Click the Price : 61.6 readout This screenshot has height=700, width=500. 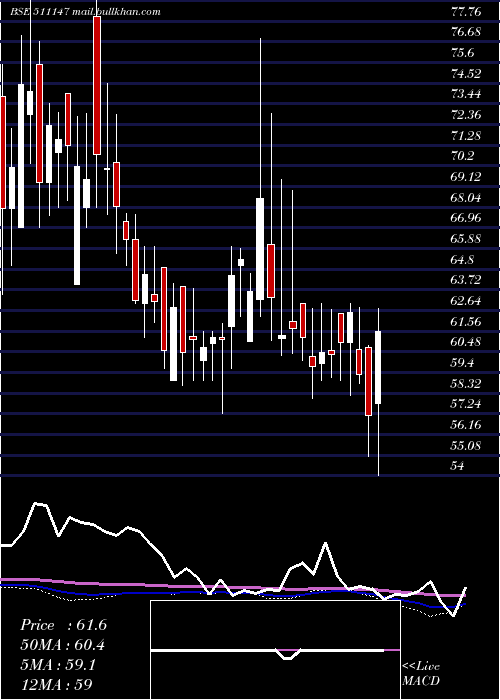(63, 625)
